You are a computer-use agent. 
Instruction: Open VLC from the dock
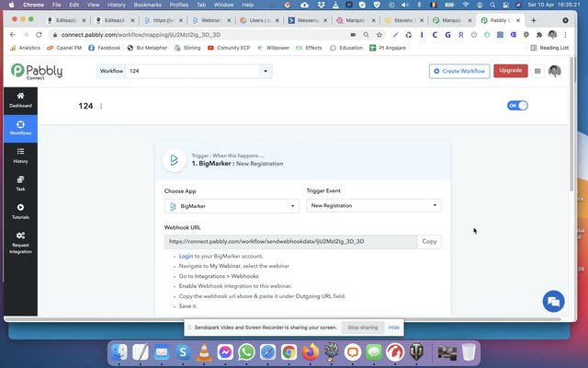coord(204,352)
